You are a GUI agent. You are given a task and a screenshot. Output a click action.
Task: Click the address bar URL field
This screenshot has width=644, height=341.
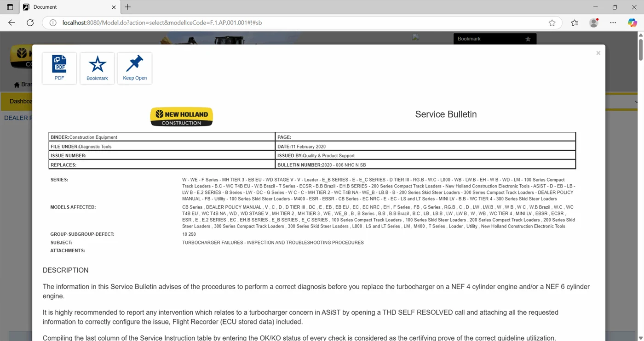coord(301,23)
